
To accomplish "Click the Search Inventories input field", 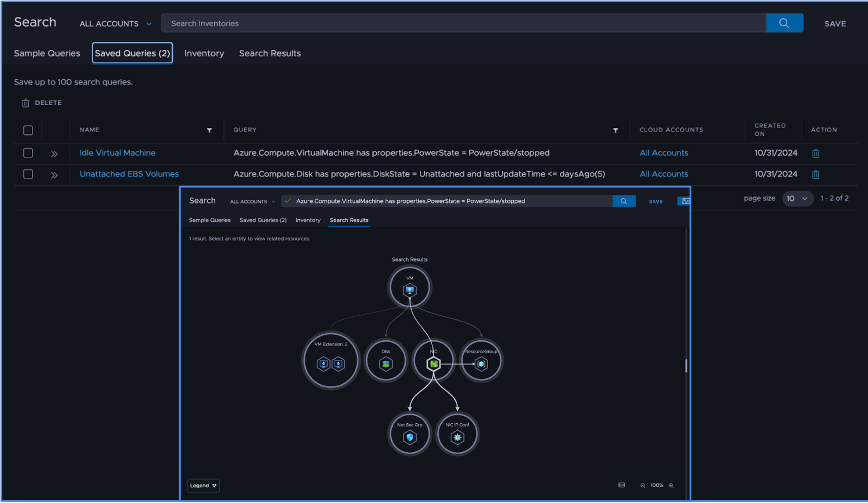I will pyautogui.click(x=464, y=23).
